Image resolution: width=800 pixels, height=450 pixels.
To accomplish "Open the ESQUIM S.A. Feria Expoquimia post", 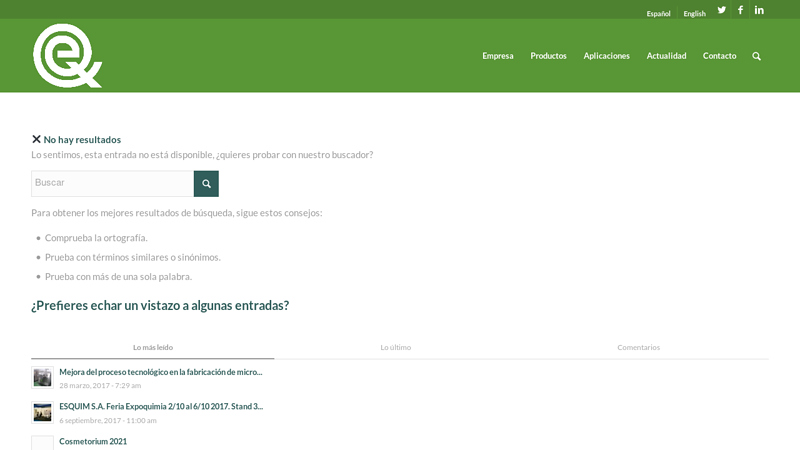I will pos(160,407).
